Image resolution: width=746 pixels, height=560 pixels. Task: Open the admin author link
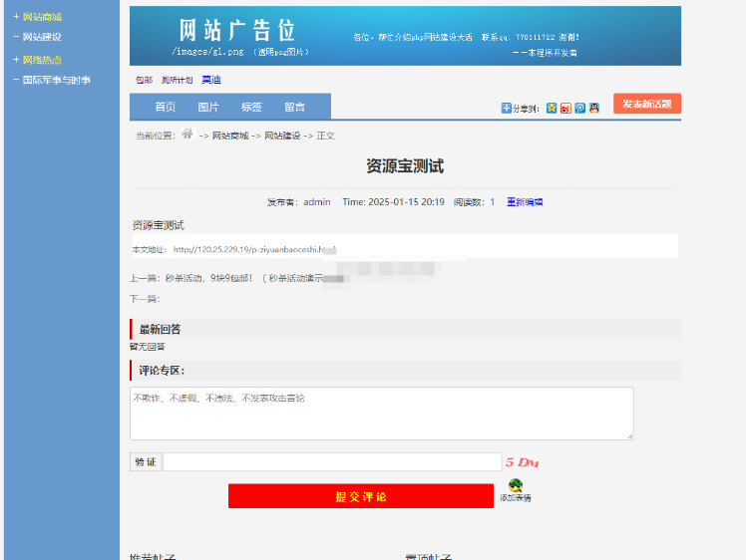coord(317,202)
